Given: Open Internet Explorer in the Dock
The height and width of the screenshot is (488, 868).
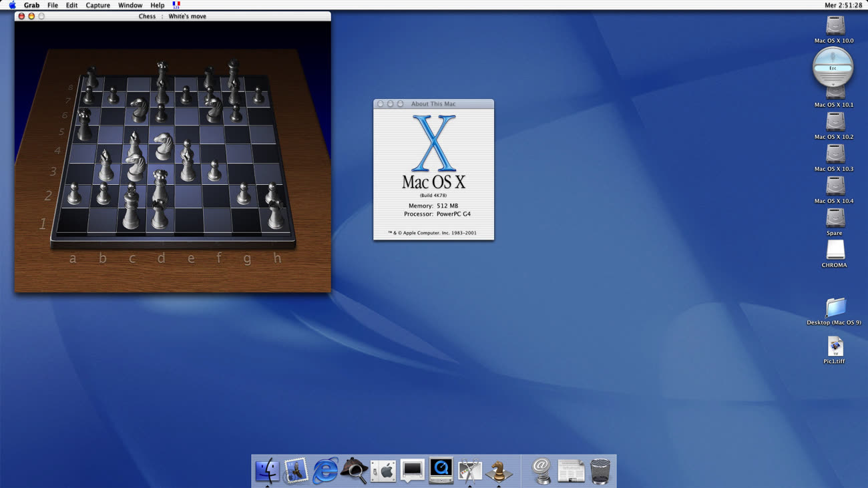Looking at the screenshot, I should [325, 471].
